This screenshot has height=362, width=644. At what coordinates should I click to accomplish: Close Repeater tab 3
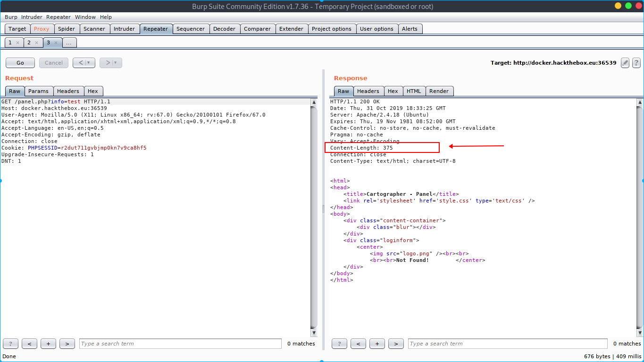[x=55, y=42]
